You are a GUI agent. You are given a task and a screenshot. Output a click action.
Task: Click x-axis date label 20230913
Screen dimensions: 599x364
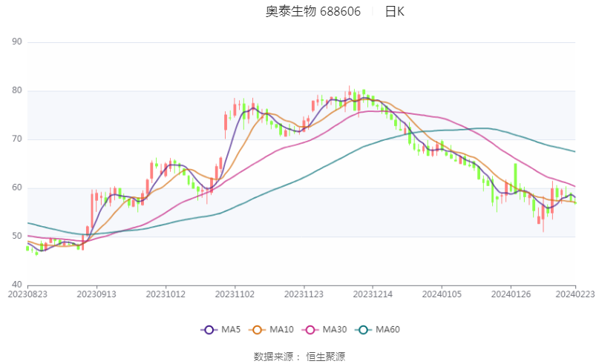pyautogui.click(x=96, y=294)
